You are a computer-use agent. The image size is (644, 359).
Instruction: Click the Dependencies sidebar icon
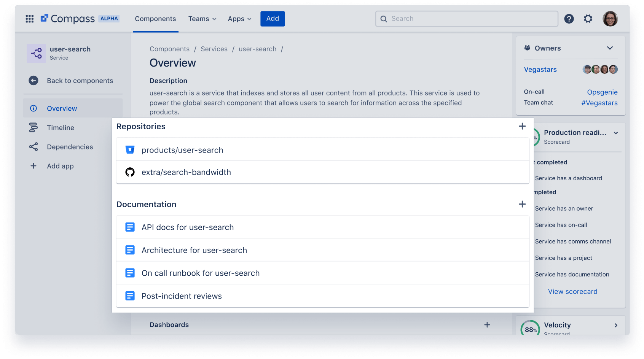[33, 146]
